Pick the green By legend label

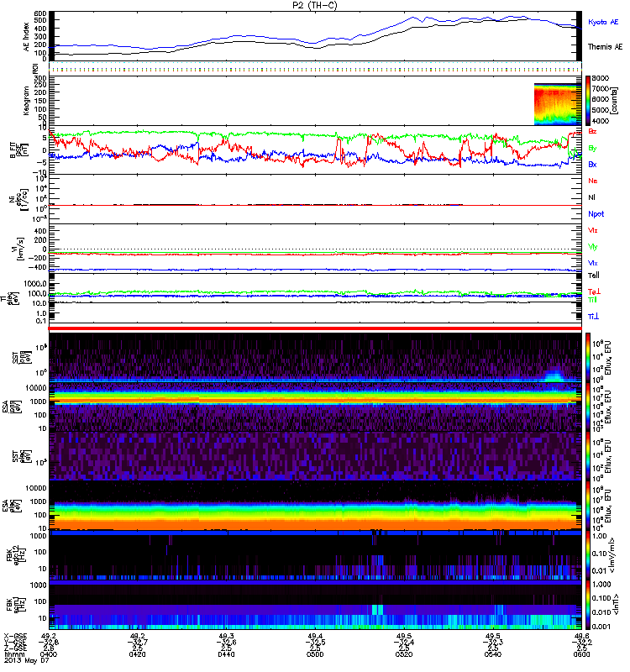tap(593, 148)
